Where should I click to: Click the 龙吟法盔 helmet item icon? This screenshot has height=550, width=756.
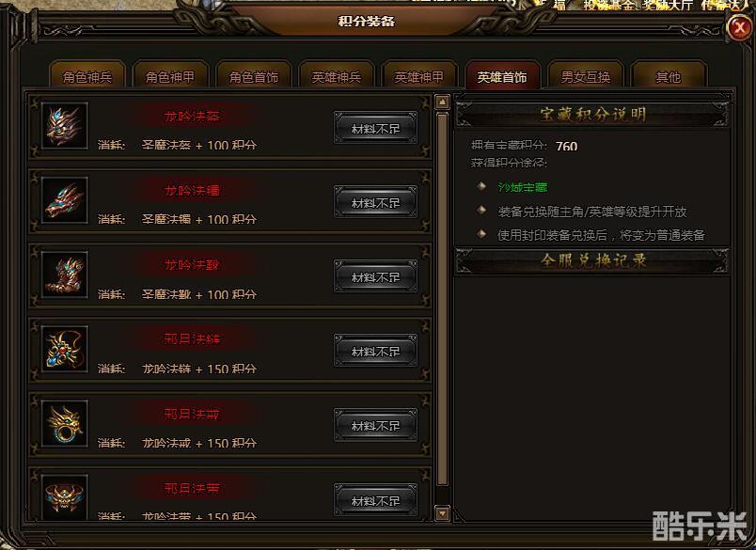pyautogui.click(x=65, y=125)
